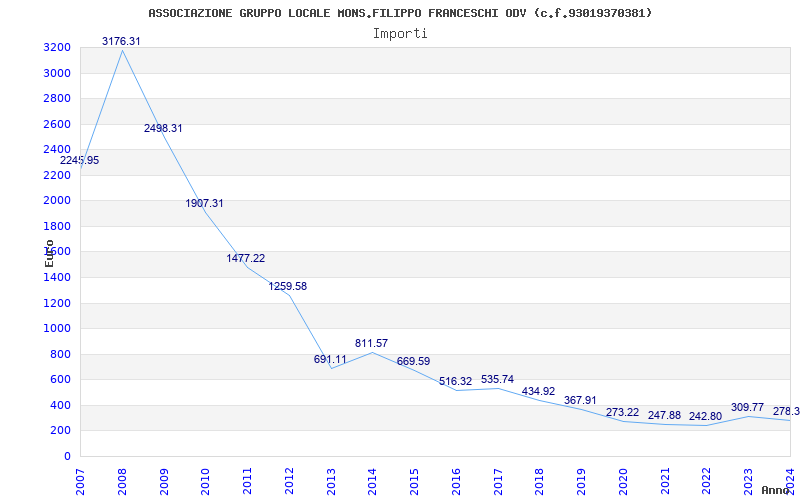Click the 'Anno' x-axis label
Viewport: 800px width, 500px height.
[774, 490]
